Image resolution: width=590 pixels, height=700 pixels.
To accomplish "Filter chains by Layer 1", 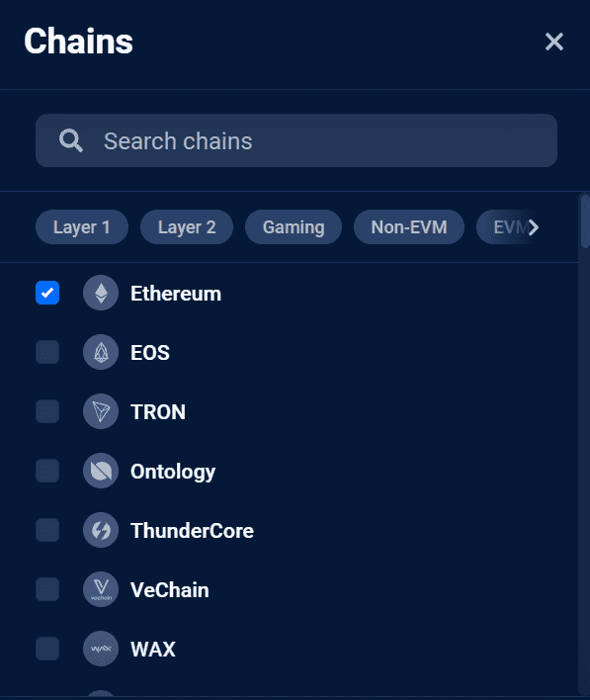I will tap(82, 227).
